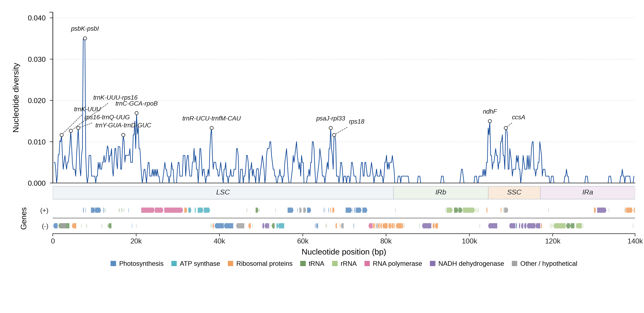644x313 pixels.
Task: Click the ccsA peak marker circle
Action: click(506, 128)
